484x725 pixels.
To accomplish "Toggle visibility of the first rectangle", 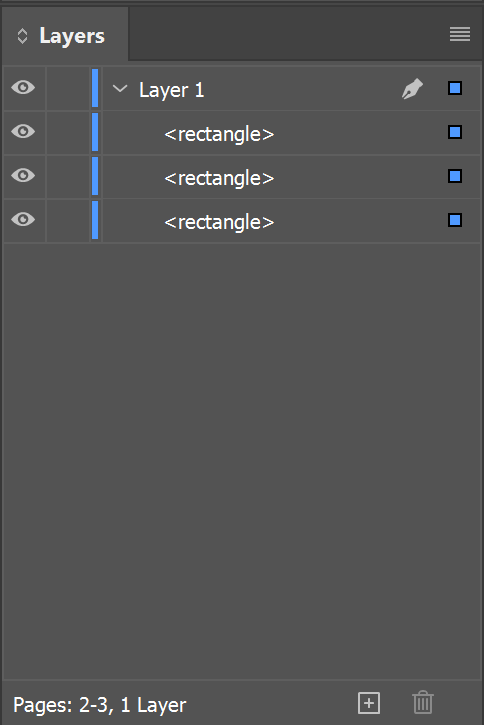I will coord(23,131).
